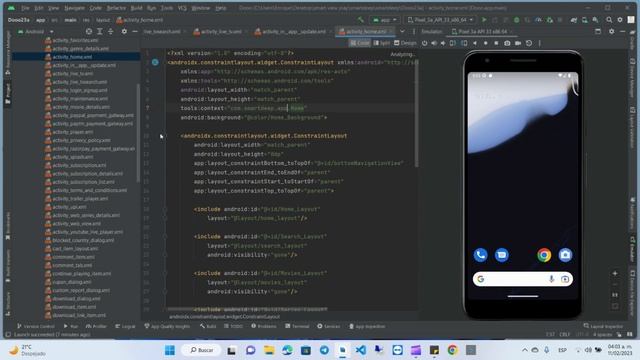The width and height of the screenshot is (640, 360).
Task: Click the emulator rotate left icon
Action: [x=453, y=43]
